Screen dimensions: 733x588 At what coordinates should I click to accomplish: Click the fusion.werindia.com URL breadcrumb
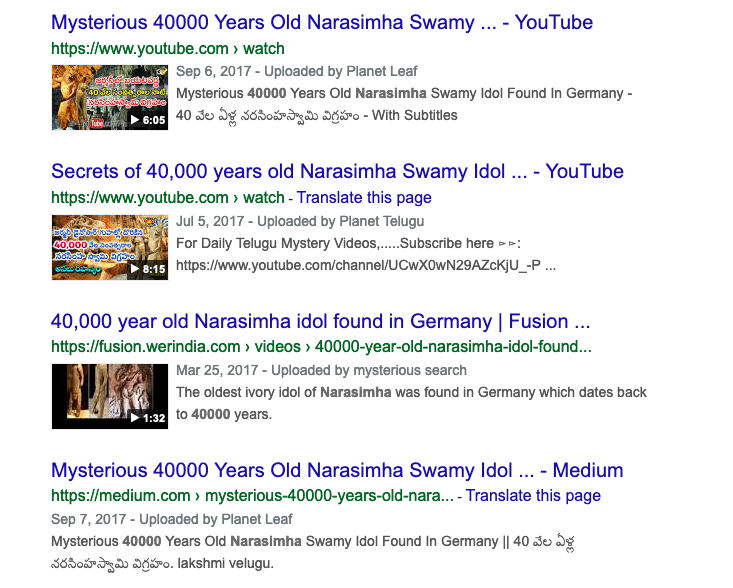coord(321,347)
